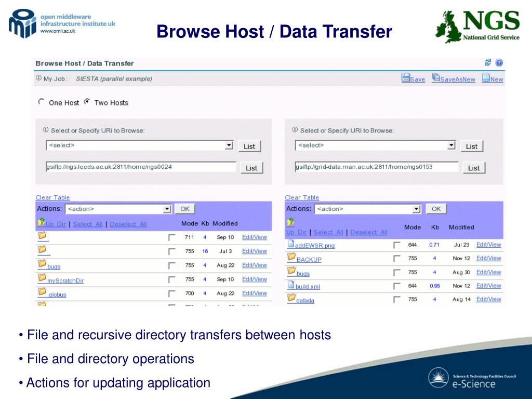Click List beside right <select> dropdown

pyautogui.click(x=472, y=147)
